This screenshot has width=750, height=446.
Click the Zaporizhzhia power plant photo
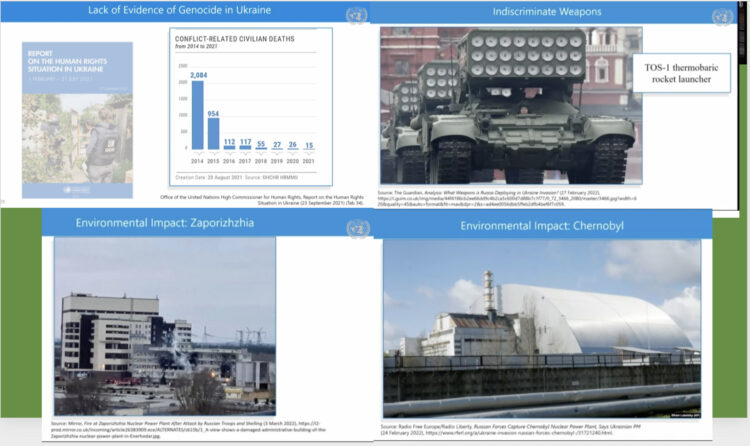pos(165,327)
